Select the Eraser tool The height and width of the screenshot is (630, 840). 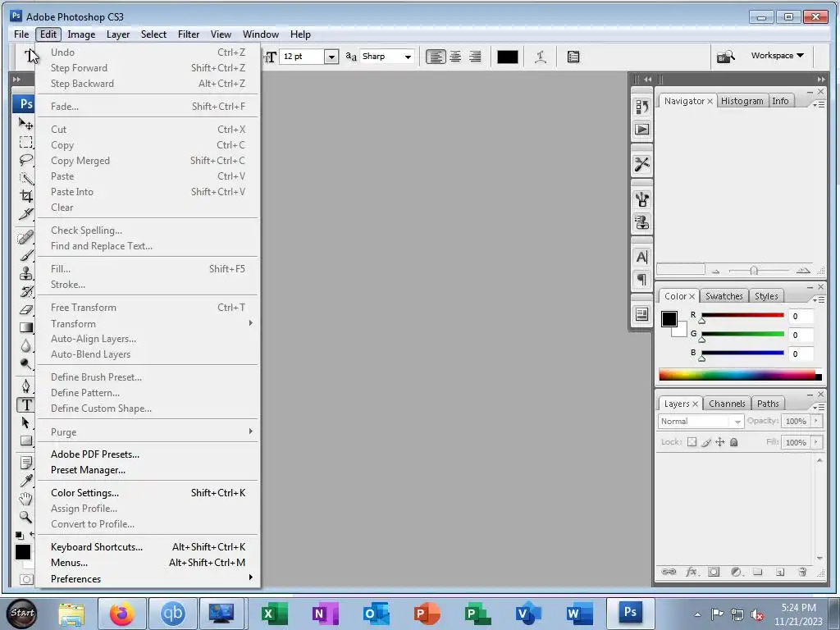tap(25, 309)
